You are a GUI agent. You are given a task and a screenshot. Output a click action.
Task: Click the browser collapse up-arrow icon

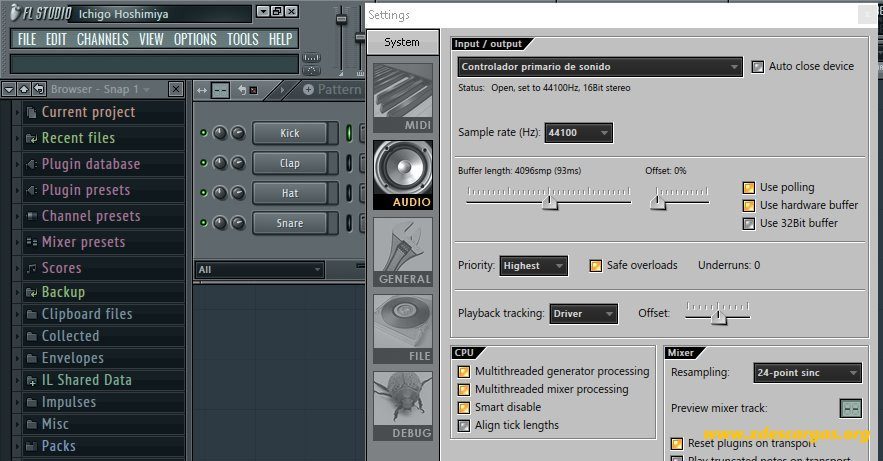coord(24,89)
